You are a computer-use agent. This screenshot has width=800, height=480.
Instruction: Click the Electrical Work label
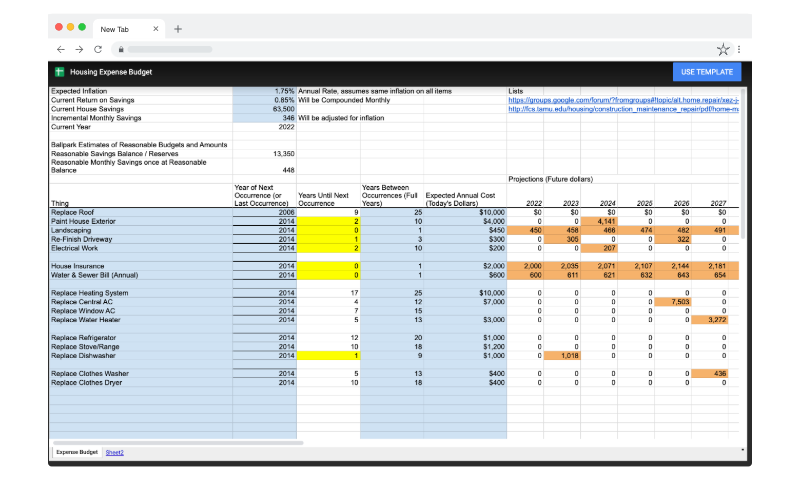(x=74, y=248)
